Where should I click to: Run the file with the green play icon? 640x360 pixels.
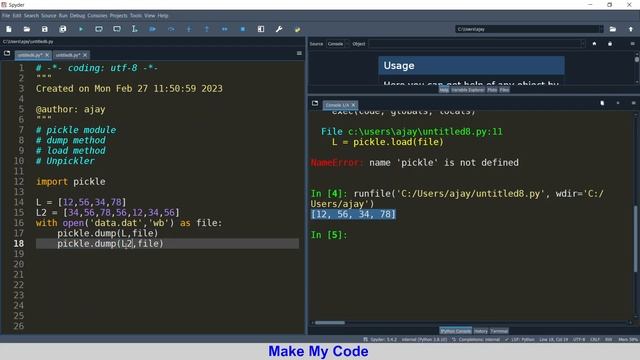point(81,29)
